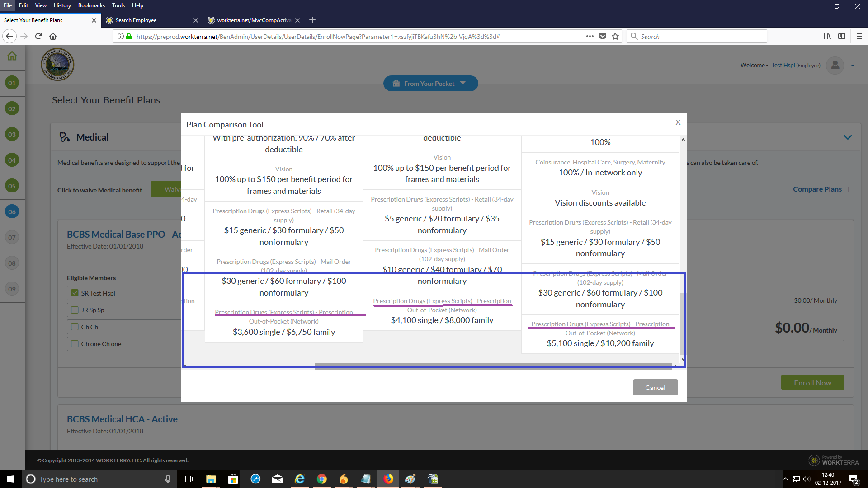868x488 pixels.
Task: Open the Edit menu
Action: tap(24, 5)
